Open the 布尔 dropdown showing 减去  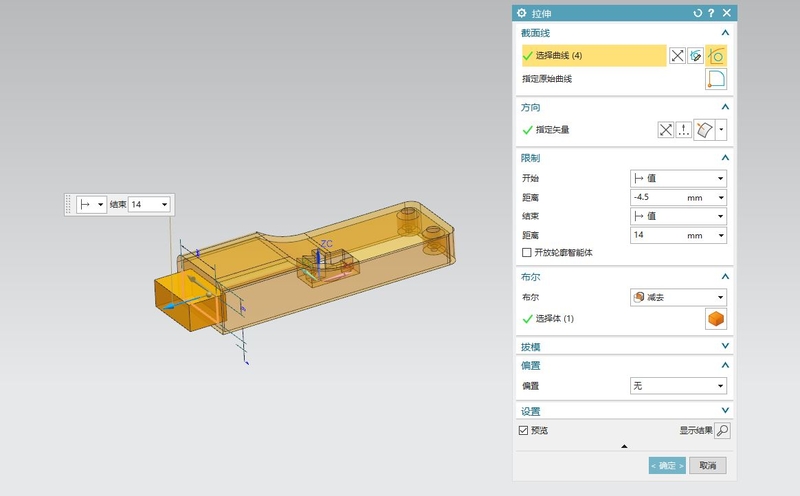(x=678, y=297)
